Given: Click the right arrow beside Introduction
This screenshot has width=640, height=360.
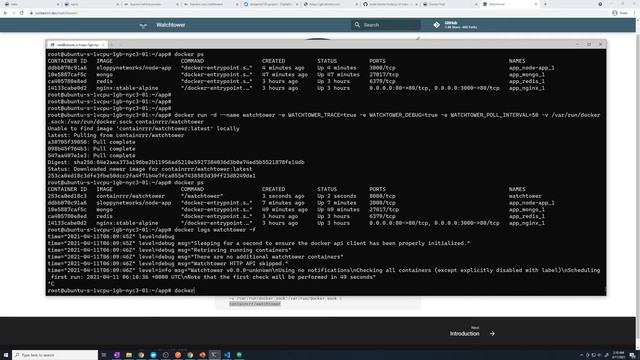Looking at the screenshot, I should coord(492,333).
